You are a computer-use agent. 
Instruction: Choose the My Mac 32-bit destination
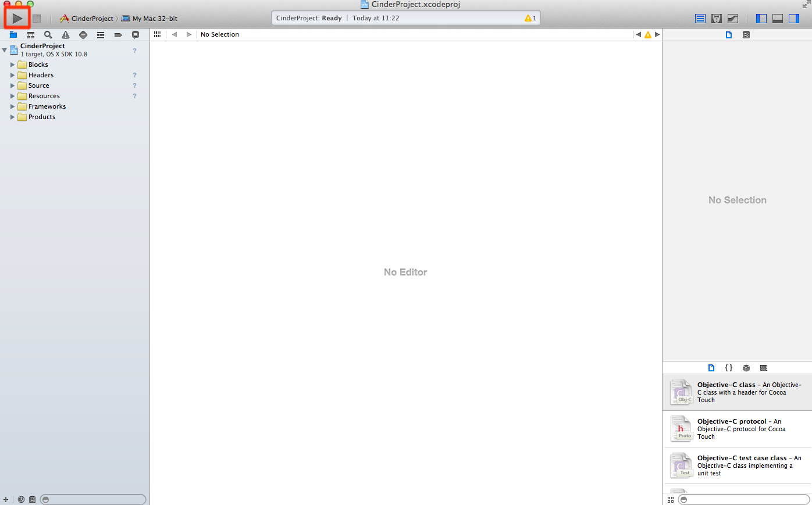click(149, 19)
